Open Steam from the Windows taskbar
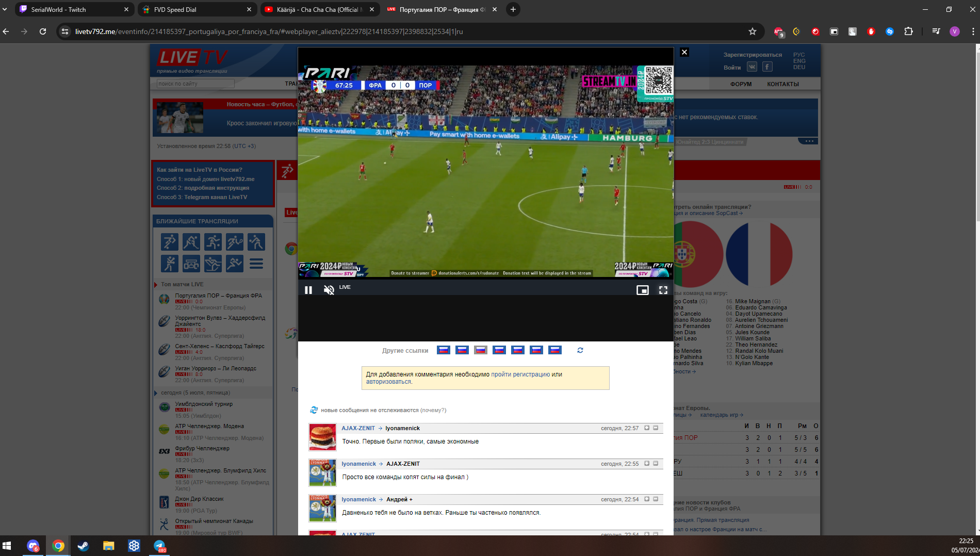 (x=83, y=546)
